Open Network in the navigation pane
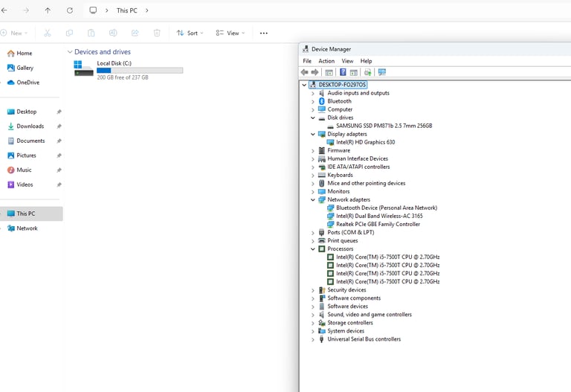The width and height of the screenshot is (571, 392). (x=27, y=228)
